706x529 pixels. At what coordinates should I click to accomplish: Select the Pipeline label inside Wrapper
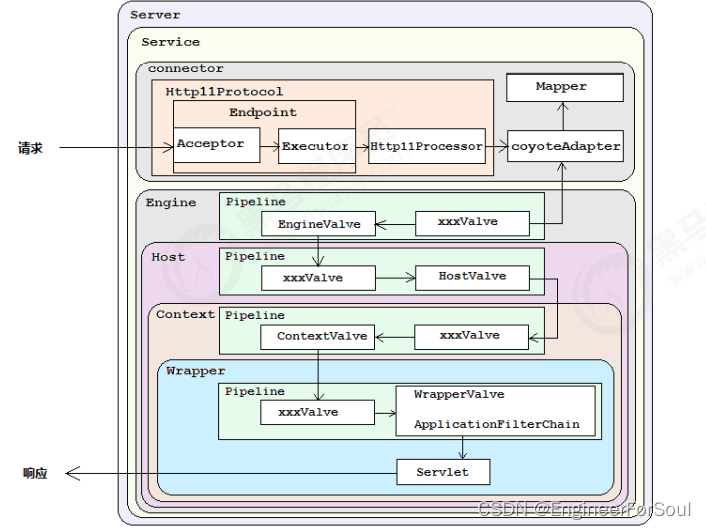[255, 392]
